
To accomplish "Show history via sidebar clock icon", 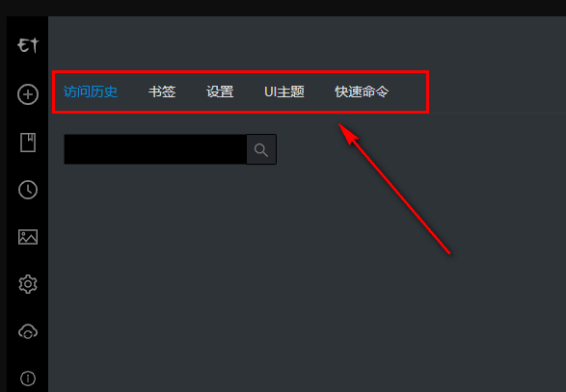I will point(28,190).
